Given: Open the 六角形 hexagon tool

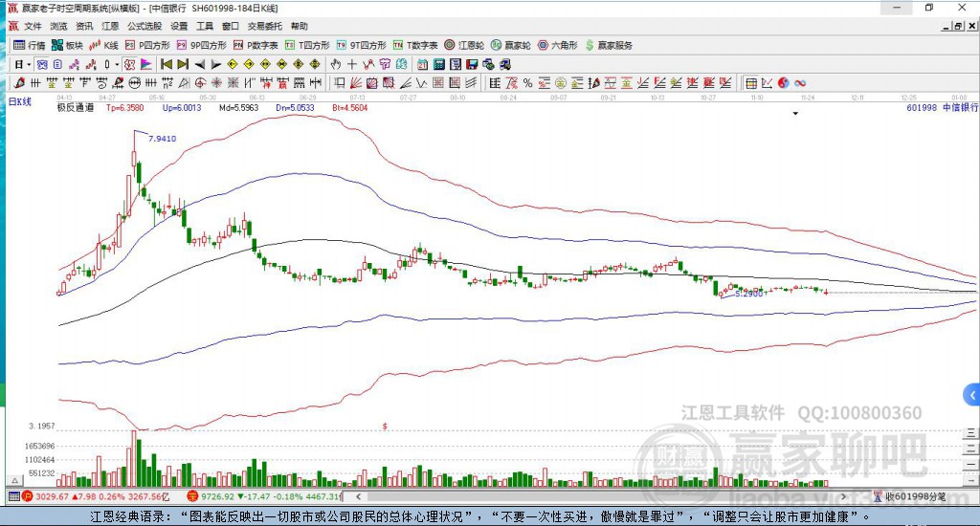Looking at the screenshot, I should coord(558,45).
